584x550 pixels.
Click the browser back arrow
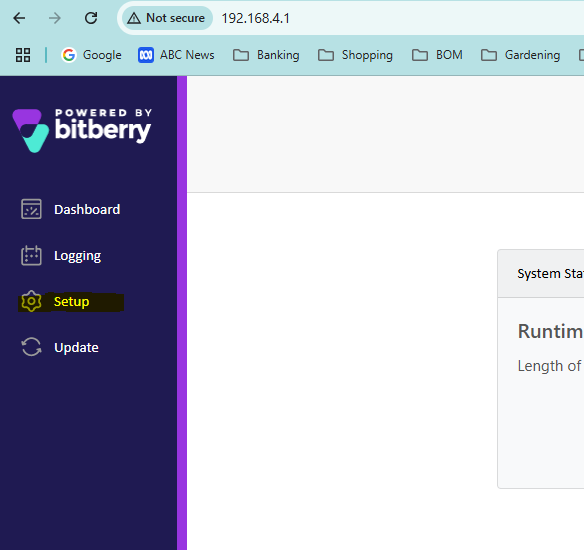(x=19, y=18)
